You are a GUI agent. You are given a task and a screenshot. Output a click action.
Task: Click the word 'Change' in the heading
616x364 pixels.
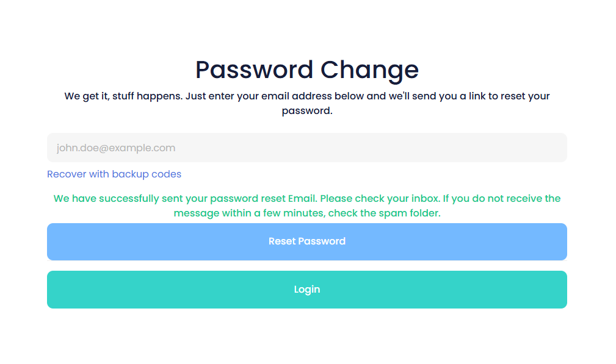[370, 70]
